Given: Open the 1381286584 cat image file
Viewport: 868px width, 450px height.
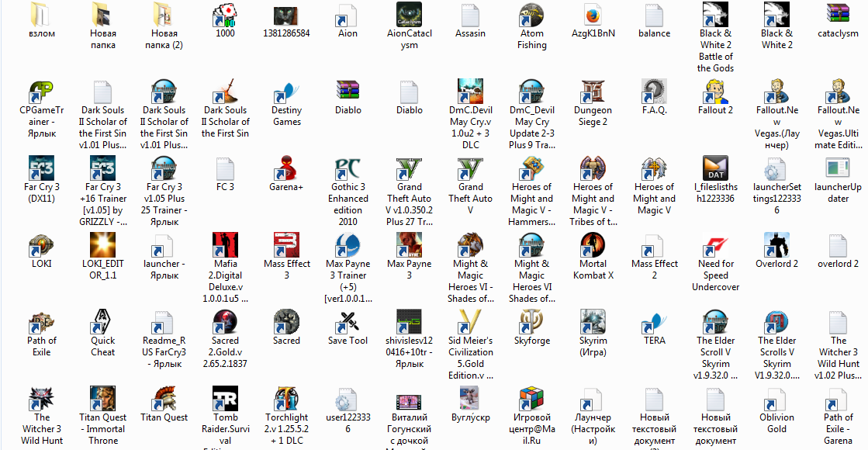Looking at the screenshot, I should [287, 15].
